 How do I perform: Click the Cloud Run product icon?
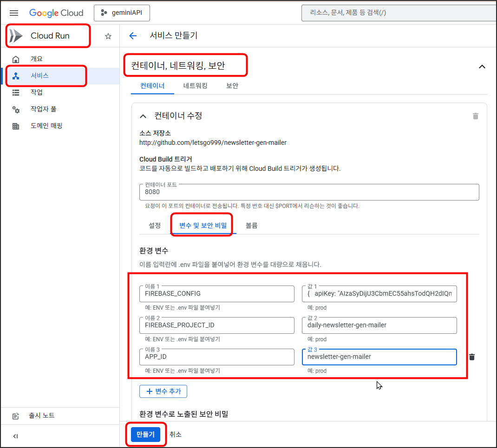click(15, 36)
